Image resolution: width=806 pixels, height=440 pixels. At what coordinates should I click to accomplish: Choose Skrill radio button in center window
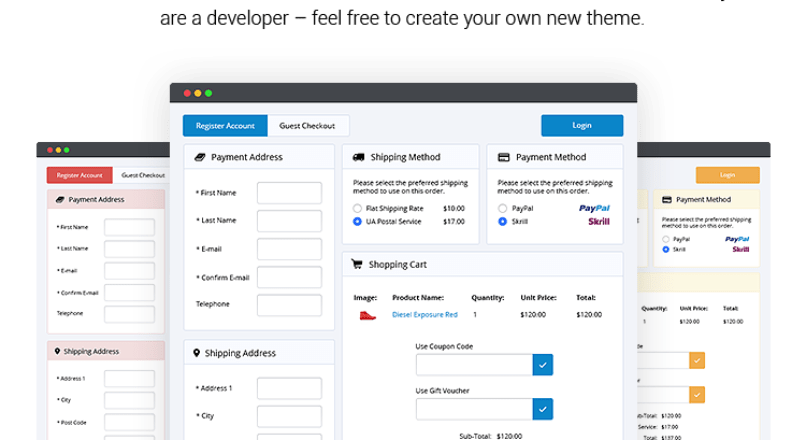[502, 221]
